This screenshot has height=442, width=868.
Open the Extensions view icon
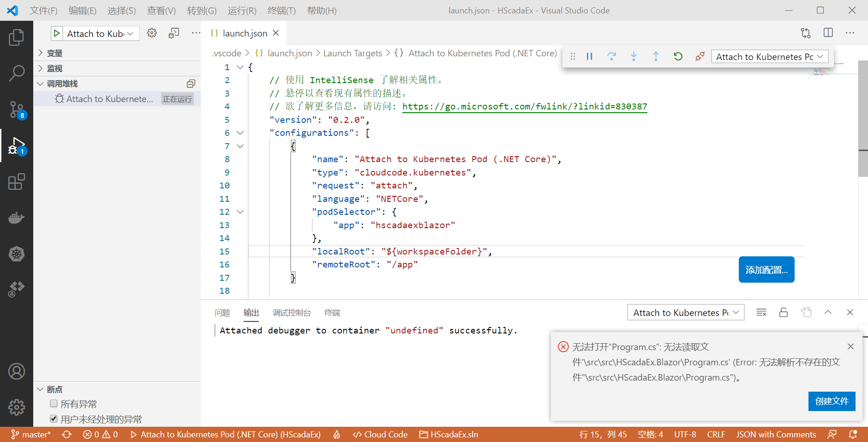click(17, 182)
